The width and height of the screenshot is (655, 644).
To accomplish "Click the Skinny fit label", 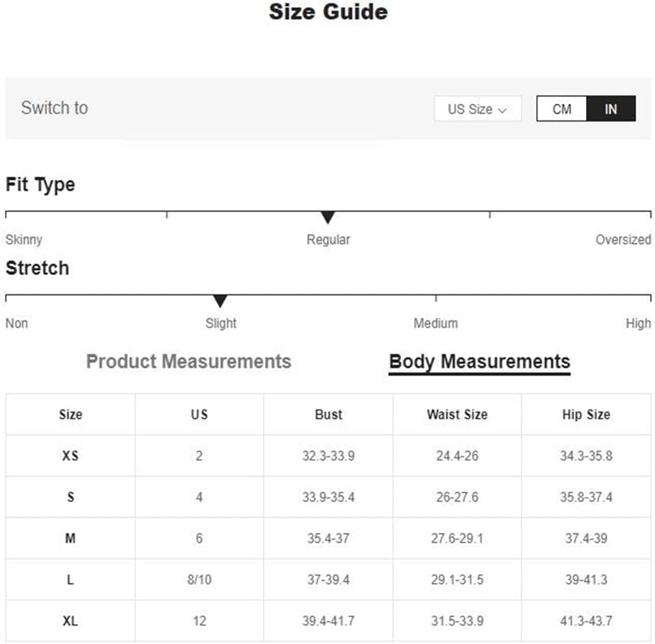I will click(24, 240).
